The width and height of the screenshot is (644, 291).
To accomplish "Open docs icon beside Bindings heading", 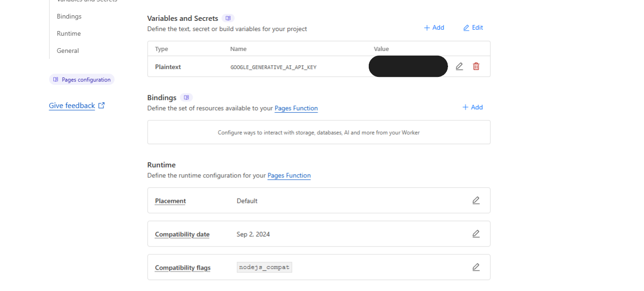I will (186, 97).
